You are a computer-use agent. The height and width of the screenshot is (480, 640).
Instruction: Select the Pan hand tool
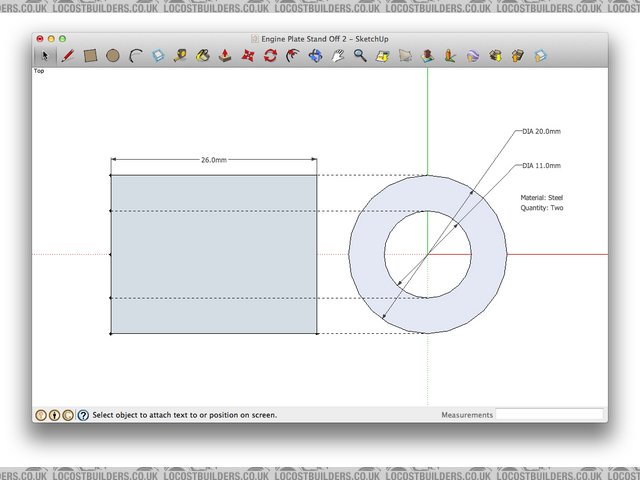(338, 56)
